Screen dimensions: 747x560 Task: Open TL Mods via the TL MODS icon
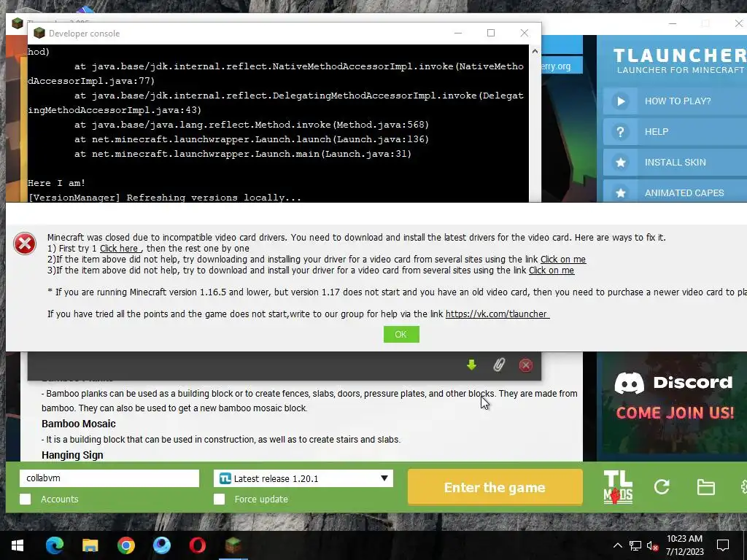618,487
